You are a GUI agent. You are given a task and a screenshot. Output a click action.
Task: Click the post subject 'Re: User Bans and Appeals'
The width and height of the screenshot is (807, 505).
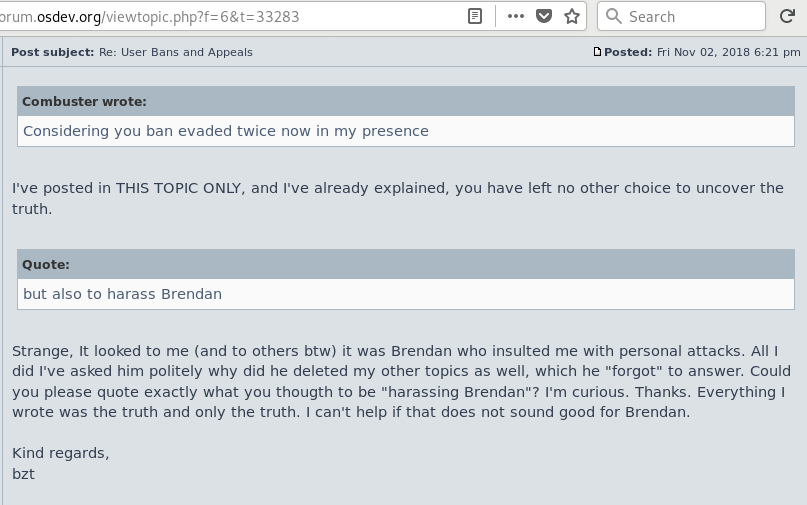176,52
